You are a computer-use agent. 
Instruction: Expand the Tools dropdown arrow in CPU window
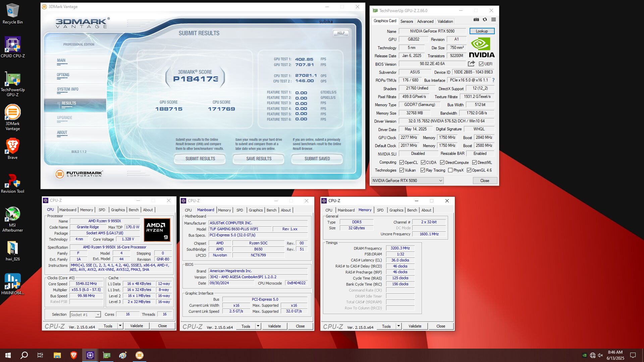click(x=120, y=326)
